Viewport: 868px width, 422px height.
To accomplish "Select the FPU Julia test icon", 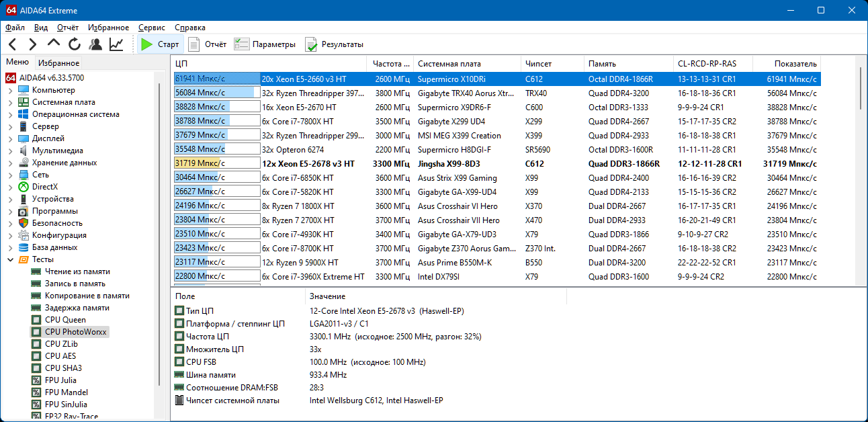I will pos(36,380).
